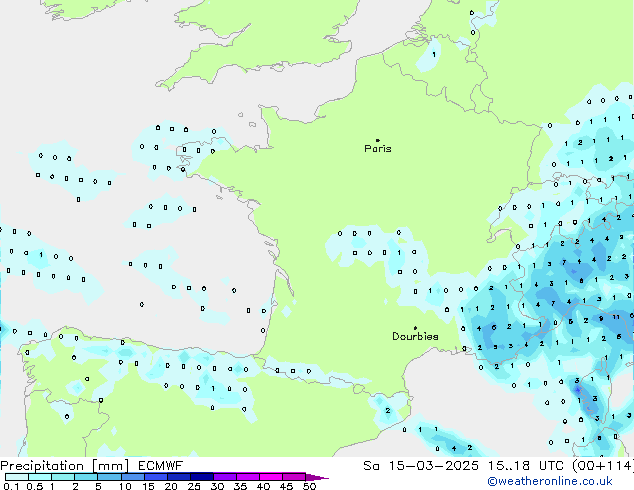
Task: Select the 0.1–0.5 mm legend swatch
Action: pos(17,477)
